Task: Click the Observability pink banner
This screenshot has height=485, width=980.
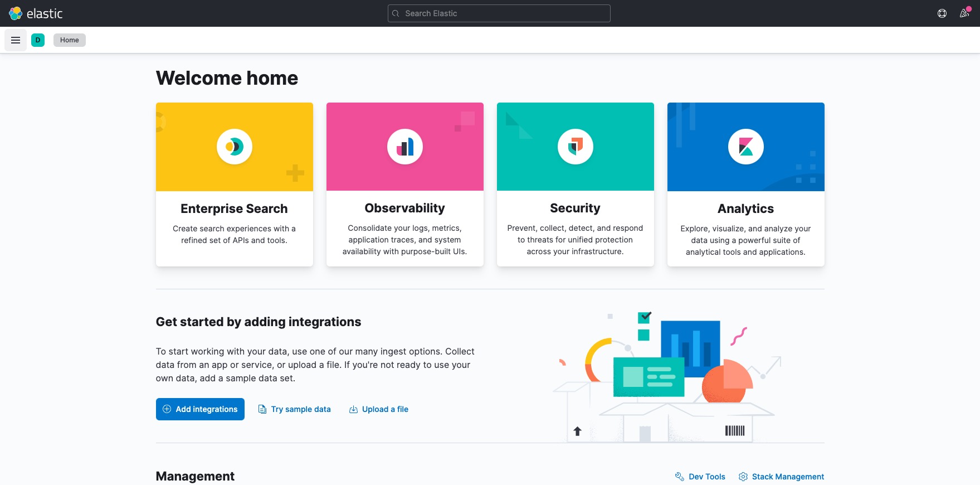Action: (405, 147)
